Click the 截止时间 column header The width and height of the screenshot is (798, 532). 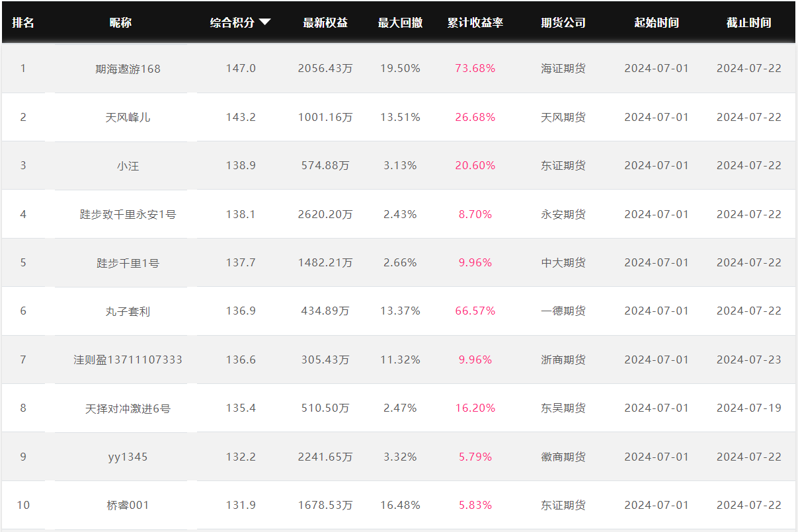(749, 22)
